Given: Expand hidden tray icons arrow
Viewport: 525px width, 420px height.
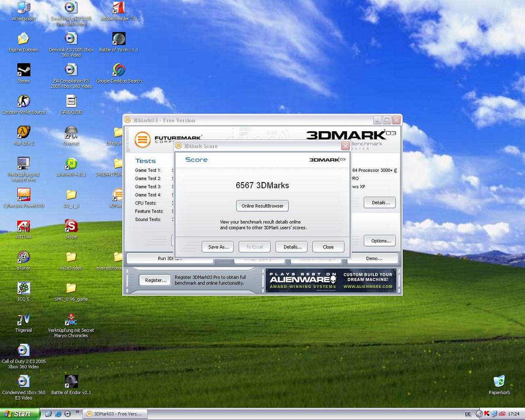Looking at the screenshot, I should coord(479,414).
